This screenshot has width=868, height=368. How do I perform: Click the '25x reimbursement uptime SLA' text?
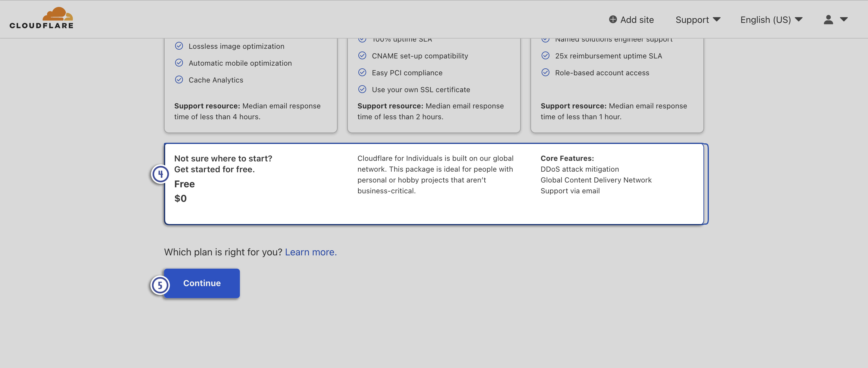[x=609, y=56]
